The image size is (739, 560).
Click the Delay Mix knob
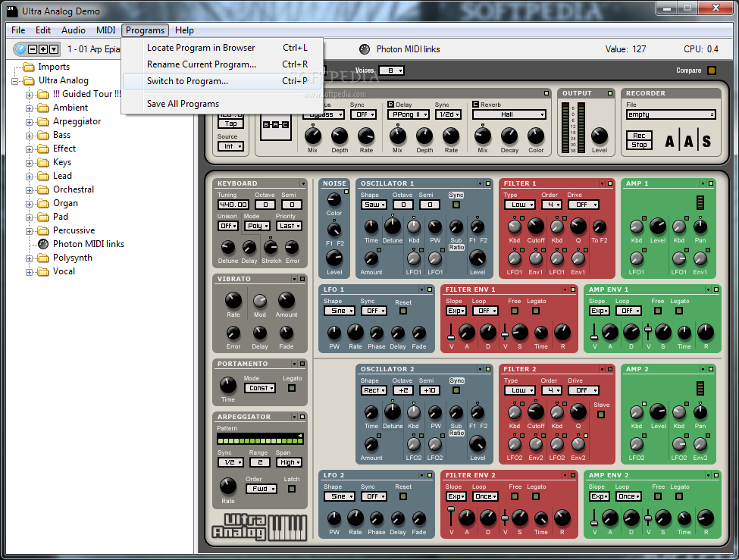398,136
